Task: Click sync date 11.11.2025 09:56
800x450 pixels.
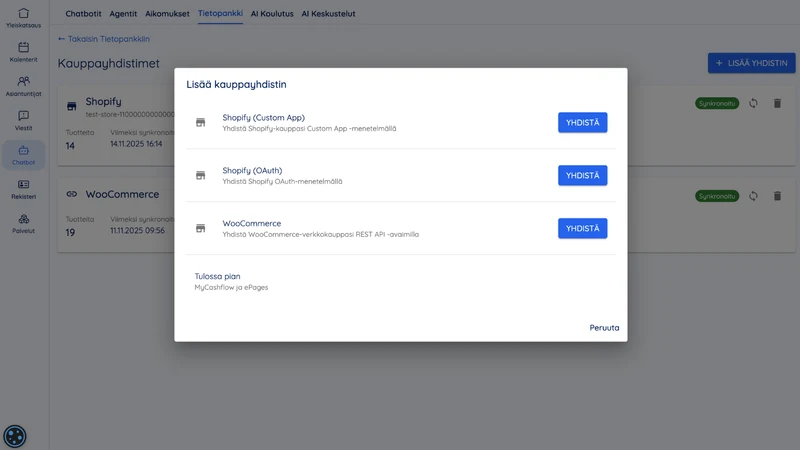Action: click(x=137, y=231)
